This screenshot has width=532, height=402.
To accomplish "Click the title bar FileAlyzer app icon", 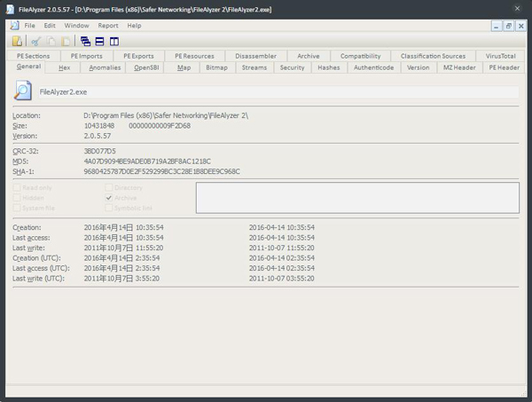I will coord(10,9).
